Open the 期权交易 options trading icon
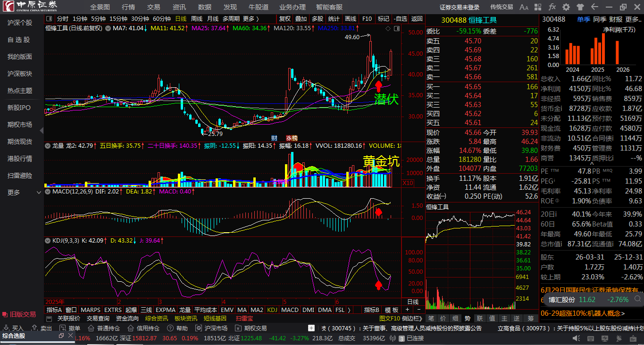This screenshot has width=644, height=345. coord(238,328)
